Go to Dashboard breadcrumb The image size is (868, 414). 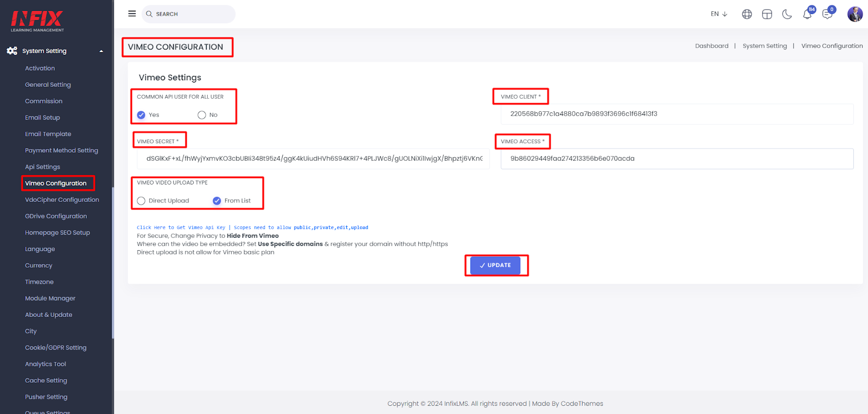point(712,46)
